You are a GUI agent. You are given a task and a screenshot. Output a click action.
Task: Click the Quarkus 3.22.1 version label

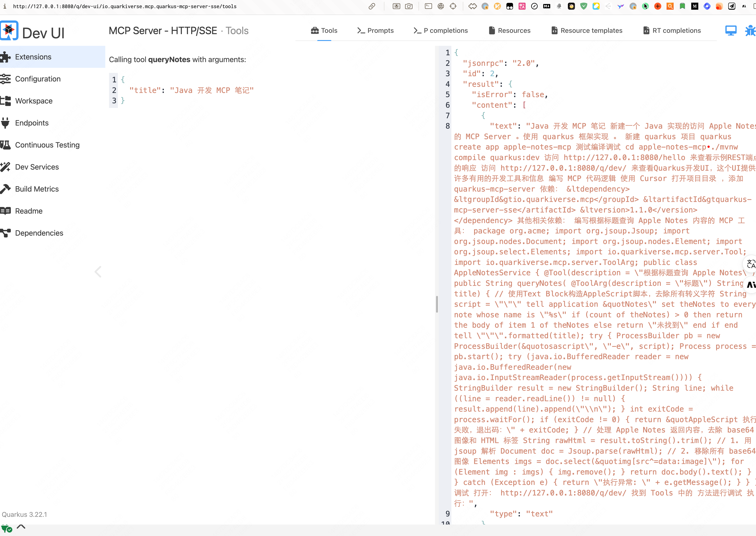point(24,514)
